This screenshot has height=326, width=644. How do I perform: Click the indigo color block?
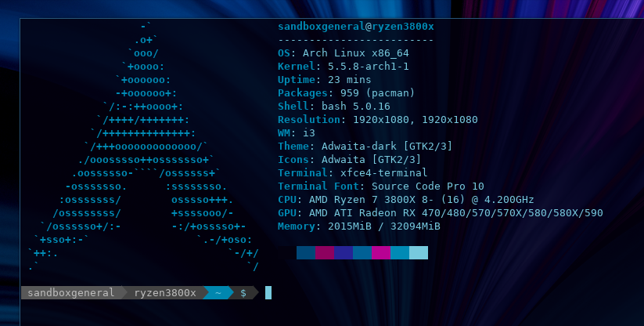point(344,253)
